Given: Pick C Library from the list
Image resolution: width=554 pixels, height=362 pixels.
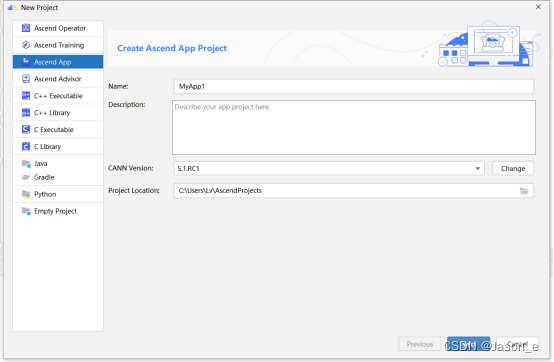Looking at the screenshot, I should (x=58, y=146).
